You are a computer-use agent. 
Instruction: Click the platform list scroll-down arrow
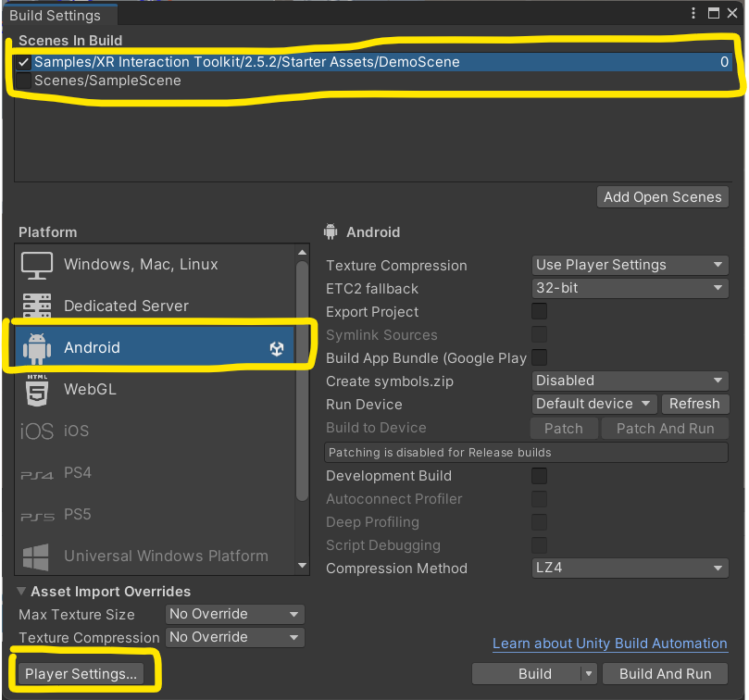(302, 566)
